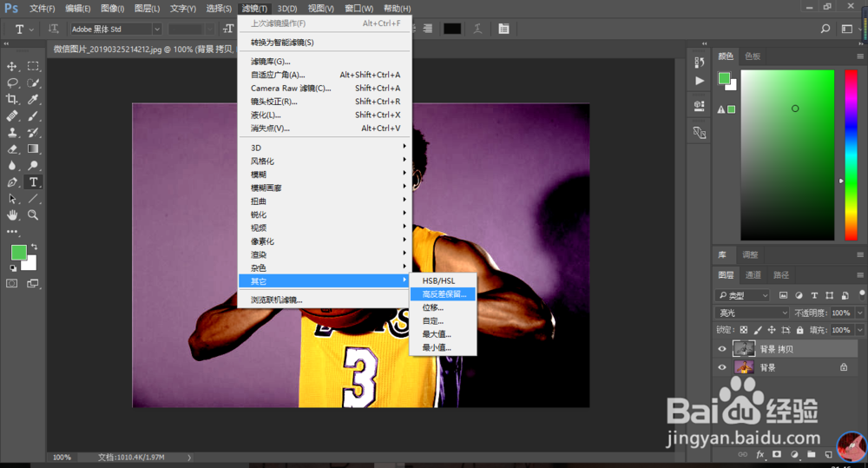Toggle type layer filter
The width and height of the screenshot is (868, 468).
pyautogui.click(x=814, y=296)
